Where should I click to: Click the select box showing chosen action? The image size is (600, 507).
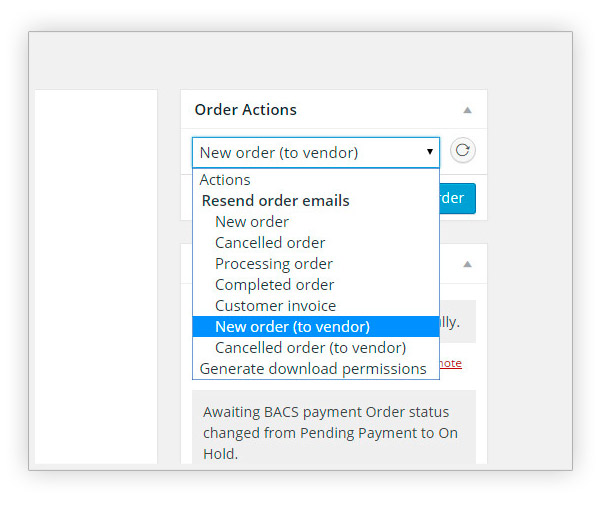coord(316,152)
